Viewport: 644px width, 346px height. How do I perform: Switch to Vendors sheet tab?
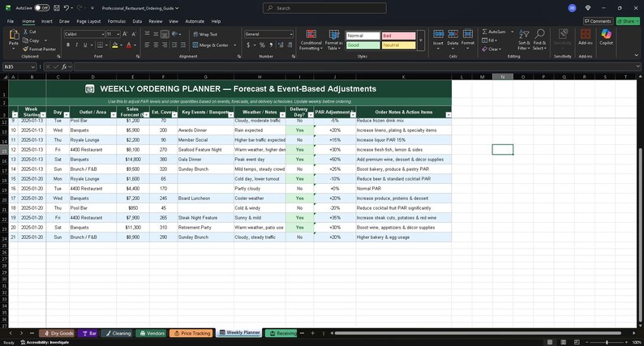tap(152, 333)
